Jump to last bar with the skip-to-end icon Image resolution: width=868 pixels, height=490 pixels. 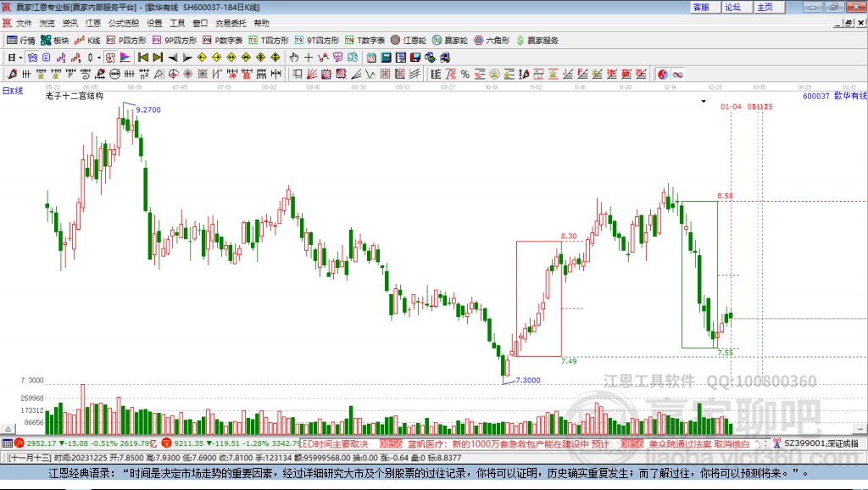pyautogui.click(x=158, y=58)
